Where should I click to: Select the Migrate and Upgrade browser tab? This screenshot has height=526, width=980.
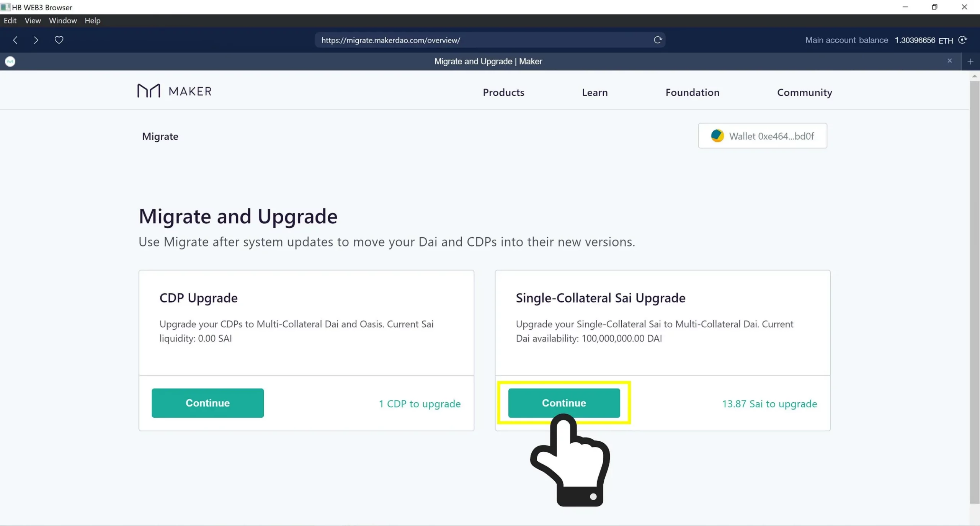click(488, 61)
